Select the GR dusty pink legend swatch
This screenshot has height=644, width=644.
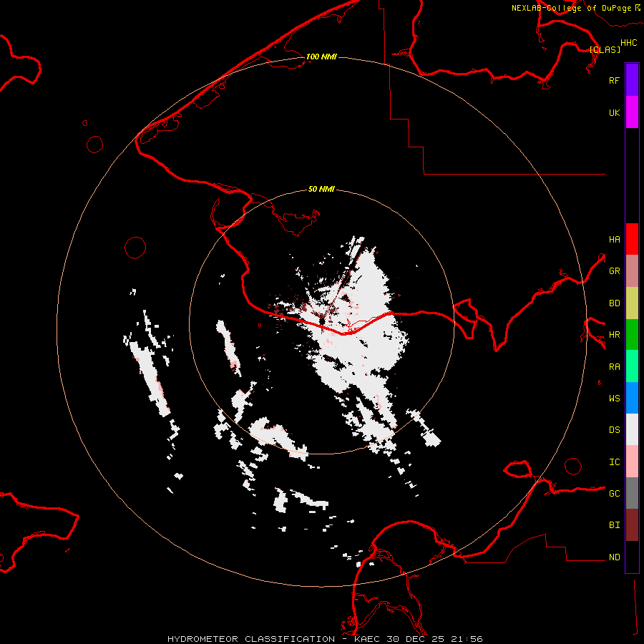pos(632,271)
